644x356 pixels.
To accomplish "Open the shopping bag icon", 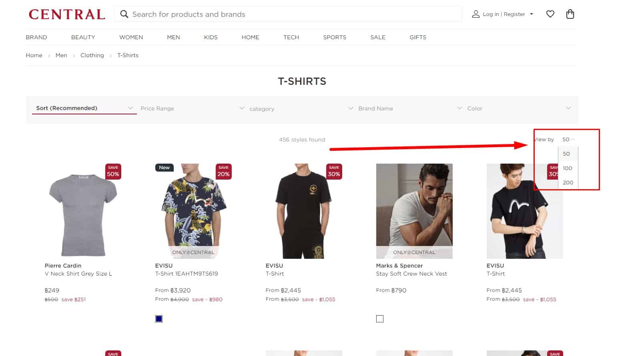I will pos(570,14).
